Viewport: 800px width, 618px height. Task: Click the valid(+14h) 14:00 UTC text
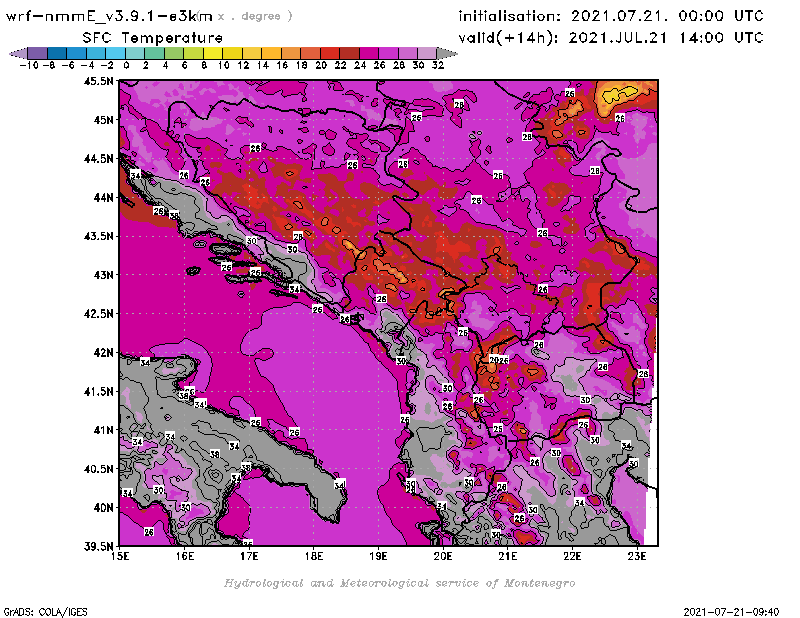(611, 38)
